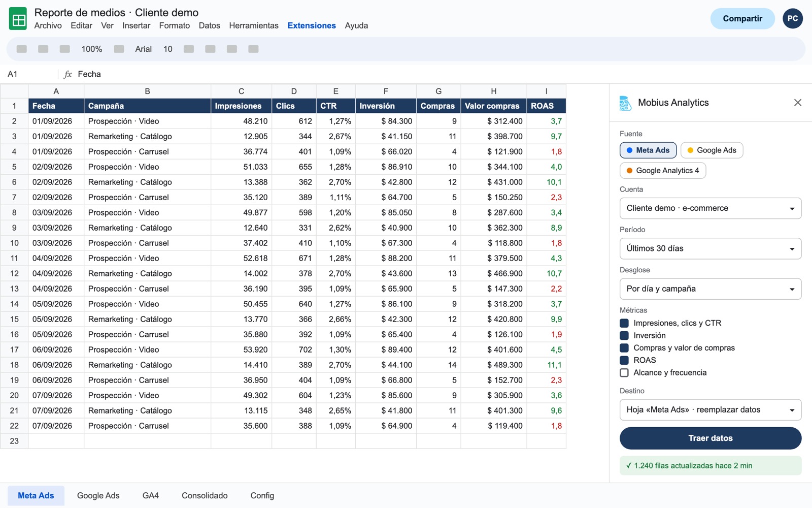The height and width of the screenshot is (508, 812).
Task: Select row 23 header
Action: (x=14, y=441)
